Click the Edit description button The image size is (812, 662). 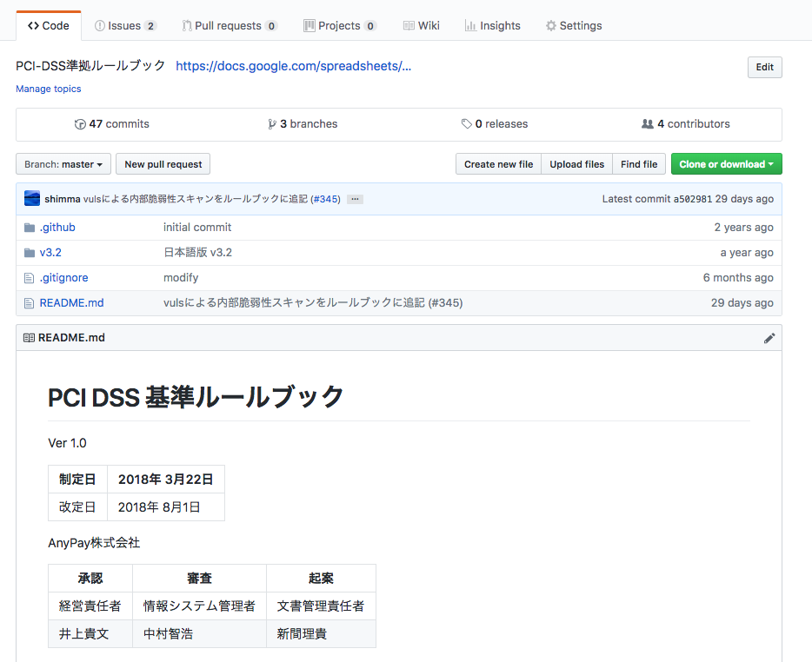(764, 67)
